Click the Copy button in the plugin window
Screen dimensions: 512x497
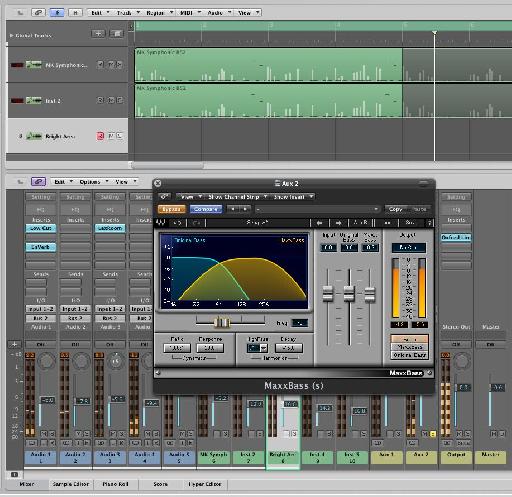pos(396,209)
